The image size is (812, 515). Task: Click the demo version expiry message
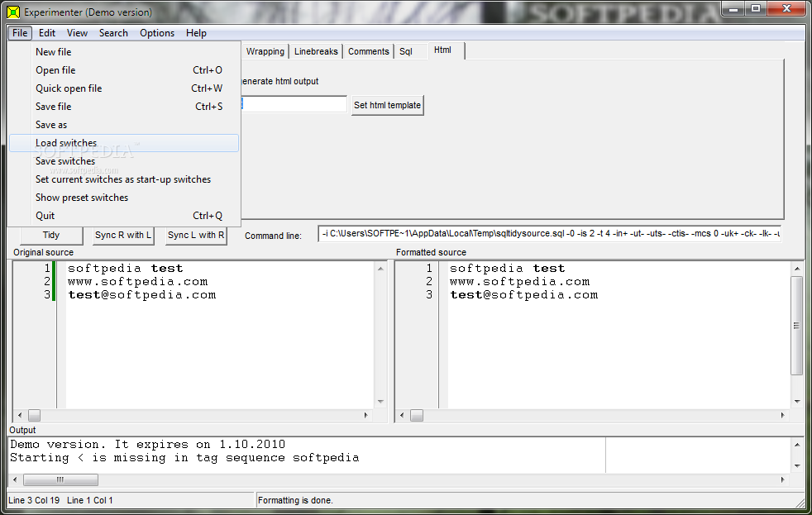pyautogui.click(x=147, y=444)
